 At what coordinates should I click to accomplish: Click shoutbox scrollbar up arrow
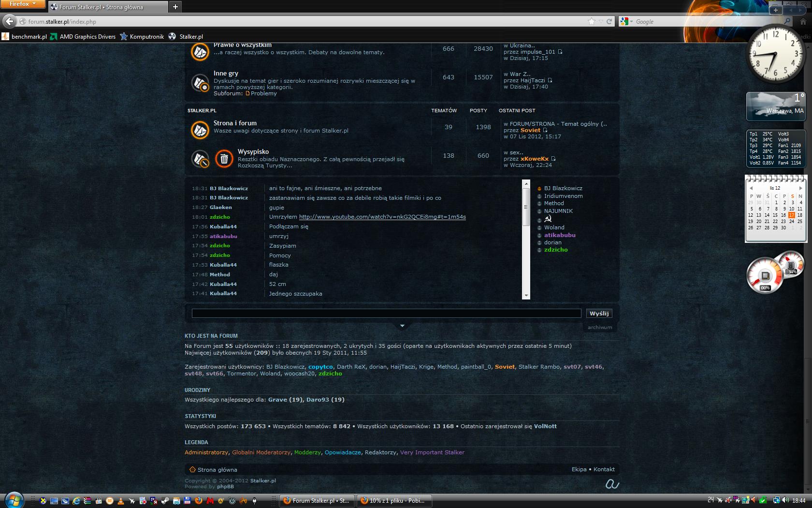click(x=526, y=183)
